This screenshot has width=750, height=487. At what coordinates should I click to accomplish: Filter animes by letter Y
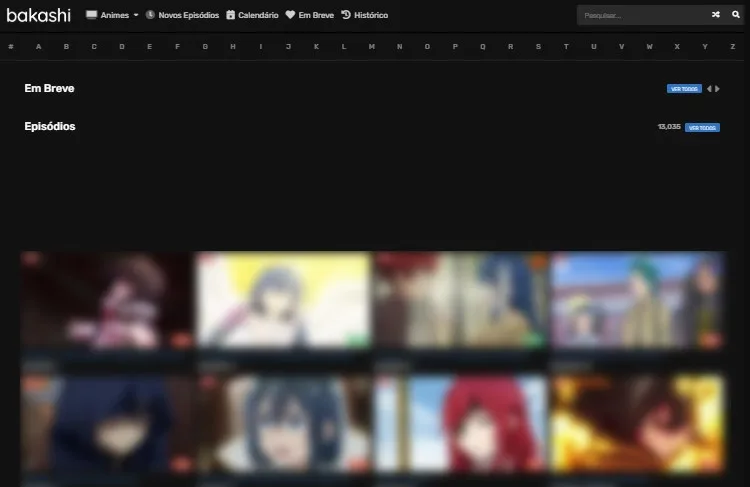coord(704,46)
